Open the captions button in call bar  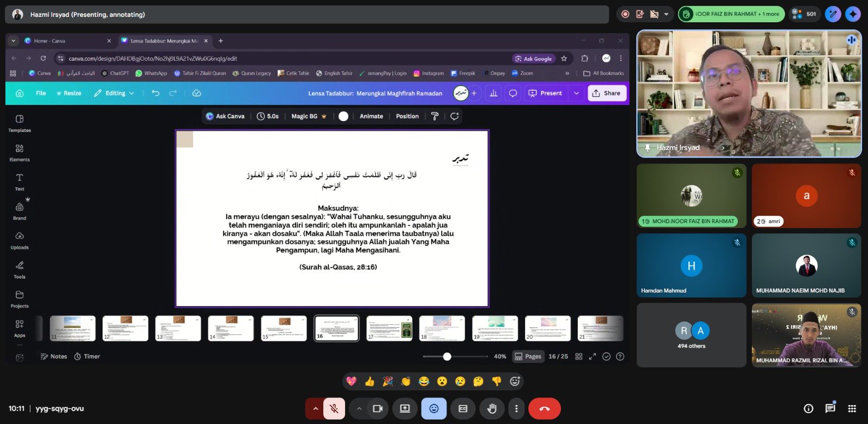(x=463, y=409)
